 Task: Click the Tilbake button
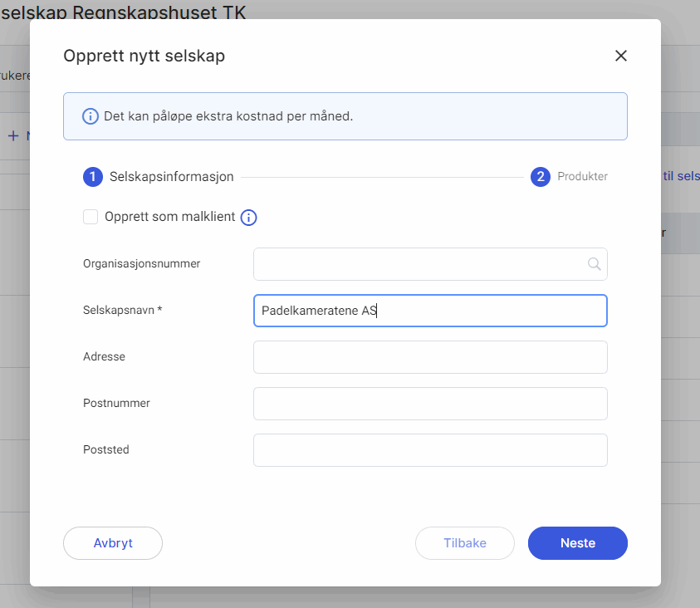point(465,543)
